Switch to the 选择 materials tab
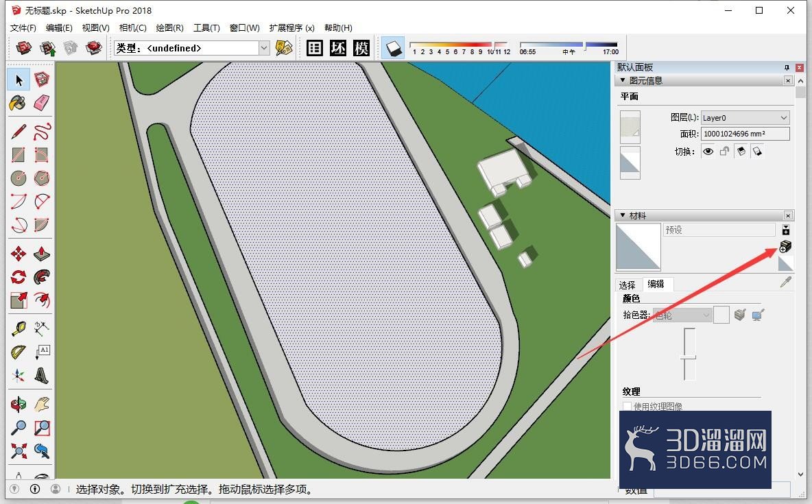Viewport: 812px width, 504px height. [x=627, y=285]
